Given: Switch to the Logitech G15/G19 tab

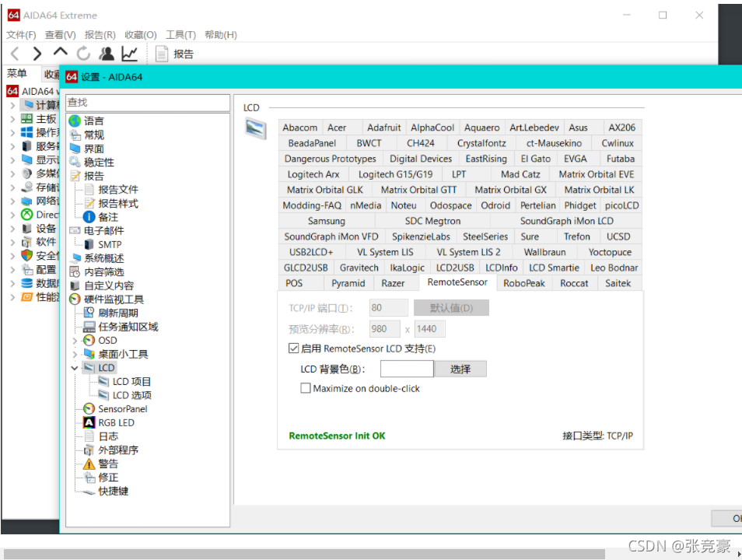Looking at the screenshot, I should pos(395,174).
